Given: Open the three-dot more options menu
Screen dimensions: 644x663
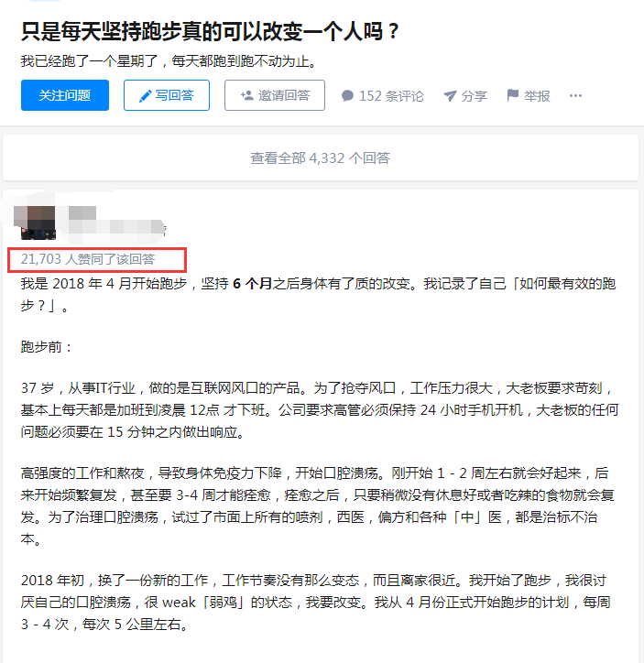Looking at the screenshot, I should point(575,96).
